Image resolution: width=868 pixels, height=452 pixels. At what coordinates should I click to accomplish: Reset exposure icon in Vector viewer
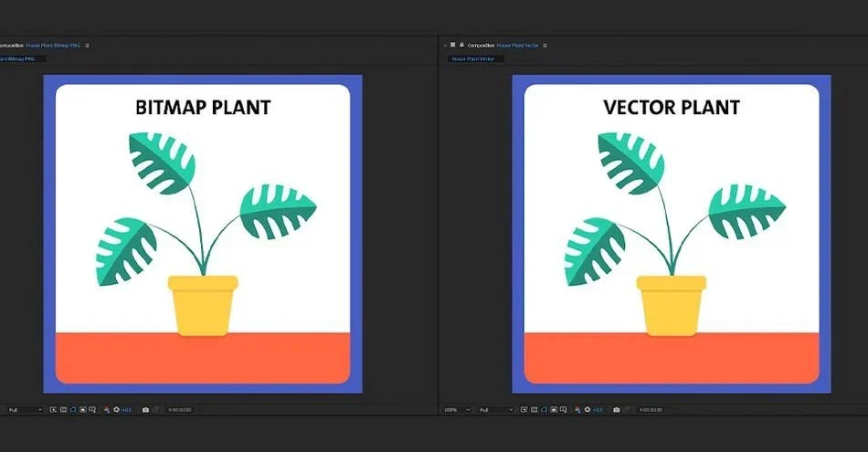click(587, 410)
